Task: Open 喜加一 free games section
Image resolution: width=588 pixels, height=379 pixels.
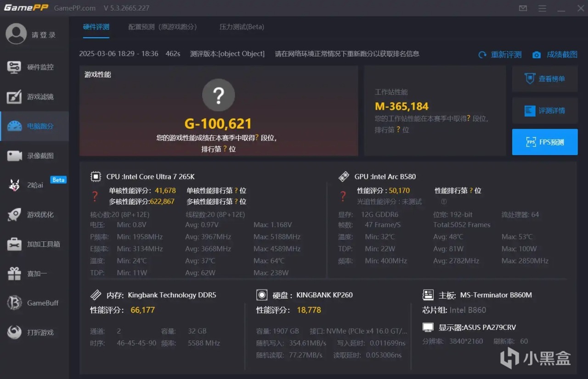Action: (34, 273)
